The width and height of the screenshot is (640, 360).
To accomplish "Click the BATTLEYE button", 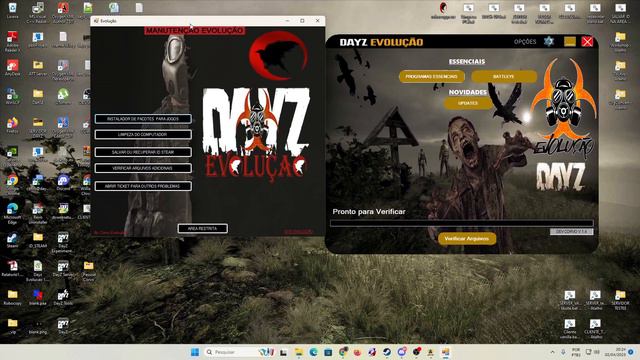I will [x=504, y=76].
